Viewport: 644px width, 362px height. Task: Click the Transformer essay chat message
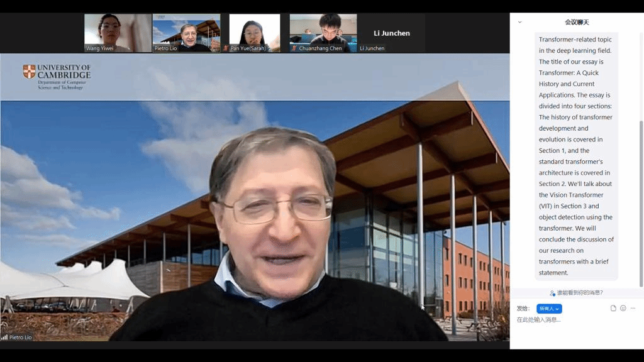pyautogui.click(x=575, y=157)
